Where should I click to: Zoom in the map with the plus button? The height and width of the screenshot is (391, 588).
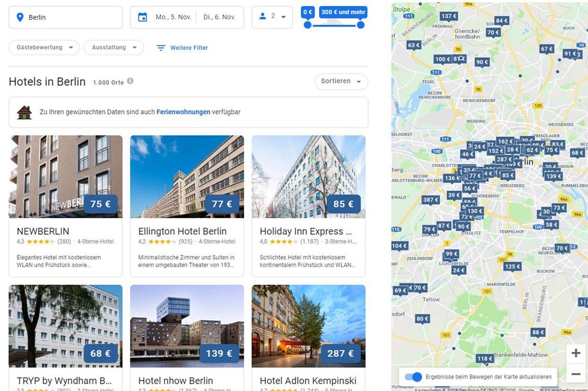click(576, 353)
